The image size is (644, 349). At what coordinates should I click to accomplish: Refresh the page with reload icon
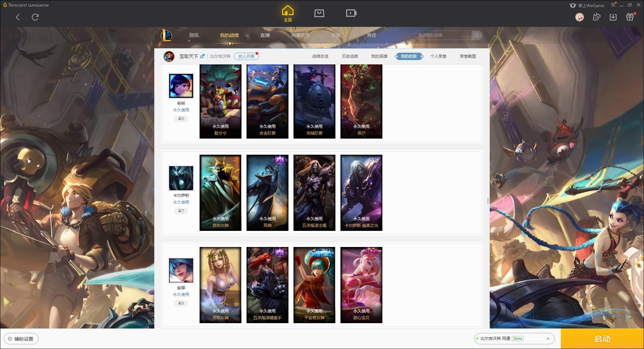point(35,17)
